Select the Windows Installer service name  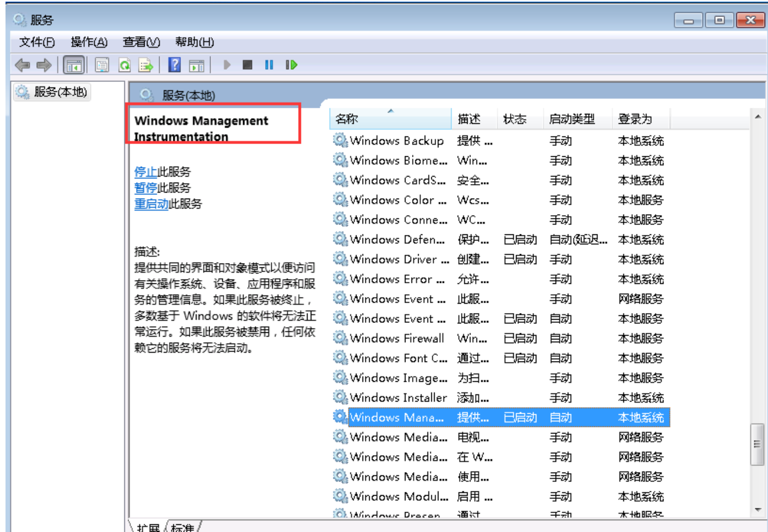tap(398, 398)
